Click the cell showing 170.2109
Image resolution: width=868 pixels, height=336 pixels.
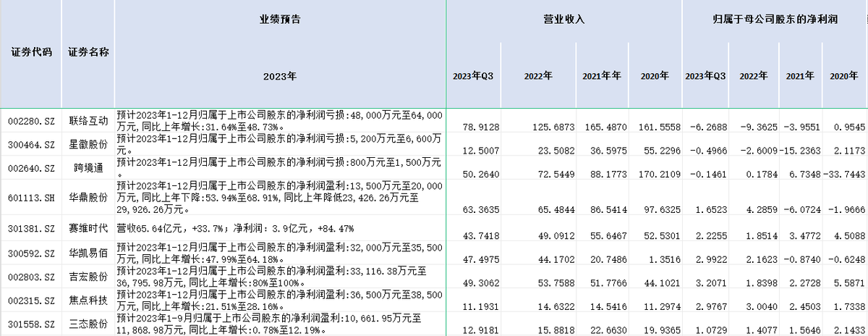point(658,174)
